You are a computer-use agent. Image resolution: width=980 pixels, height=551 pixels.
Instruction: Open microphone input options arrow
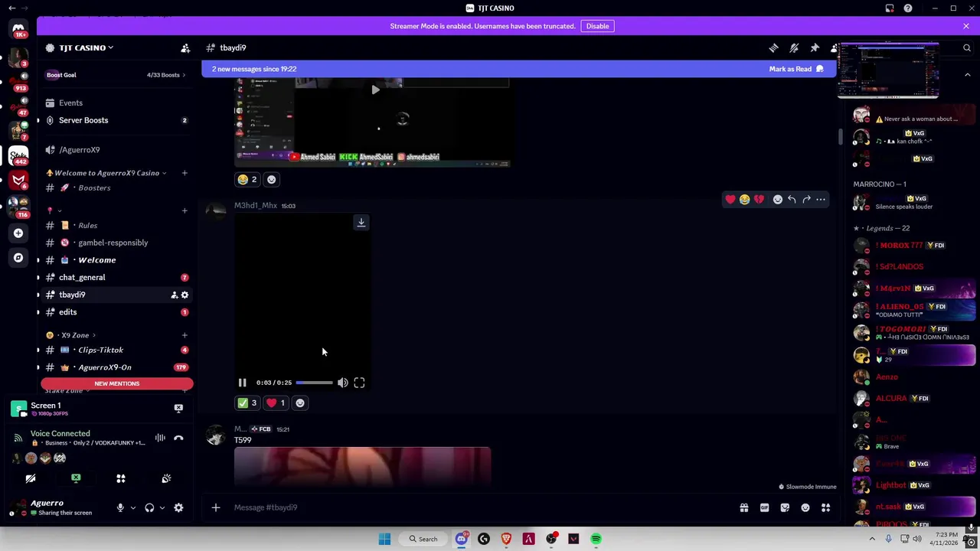[x=132, y=507]
